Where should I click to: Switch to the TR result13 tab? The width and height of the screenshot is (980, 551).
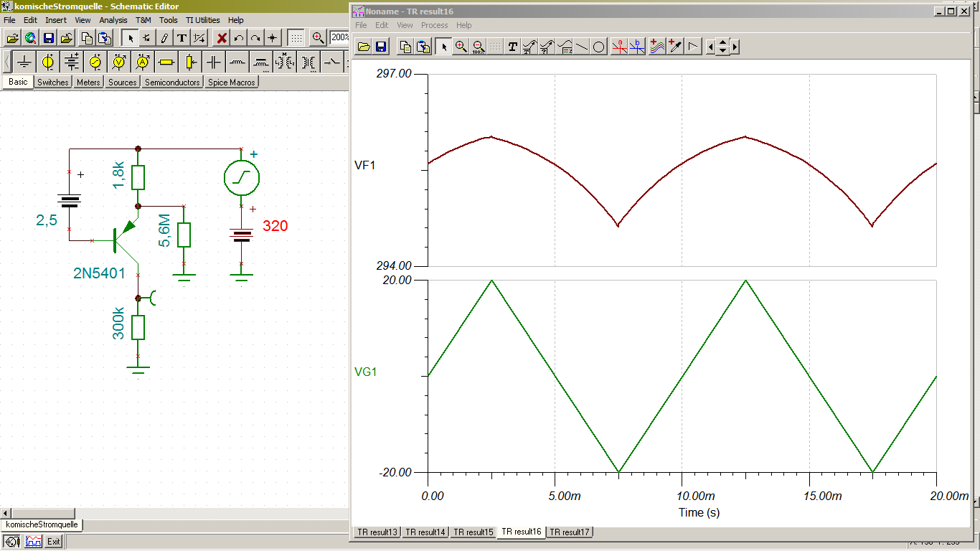point(377,532)
